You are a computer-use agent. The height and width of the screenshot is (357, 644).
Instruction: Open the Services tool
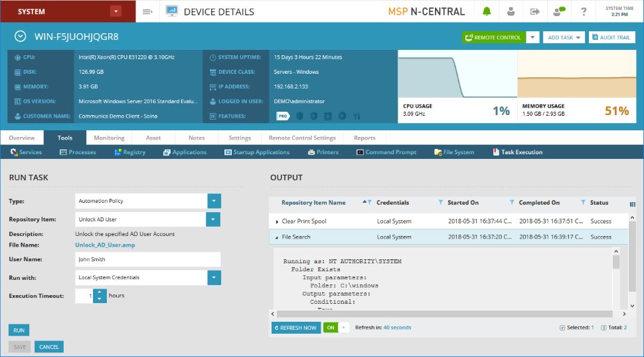pyautogui.click(x=26, y=152)
